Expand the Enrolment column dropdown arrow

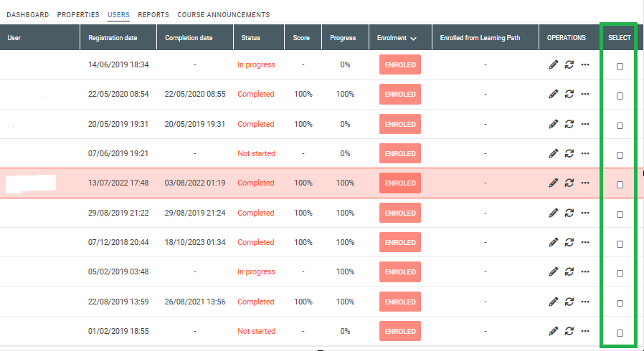click(x=413, y=38)
